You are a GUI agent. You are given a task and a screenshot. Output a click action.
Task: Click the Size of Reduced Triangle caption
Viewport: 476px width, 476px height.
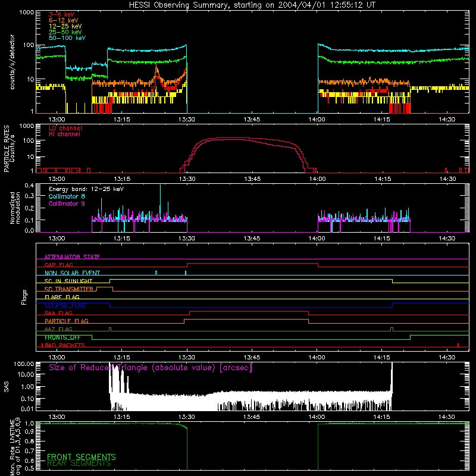(x=151, y=368)
